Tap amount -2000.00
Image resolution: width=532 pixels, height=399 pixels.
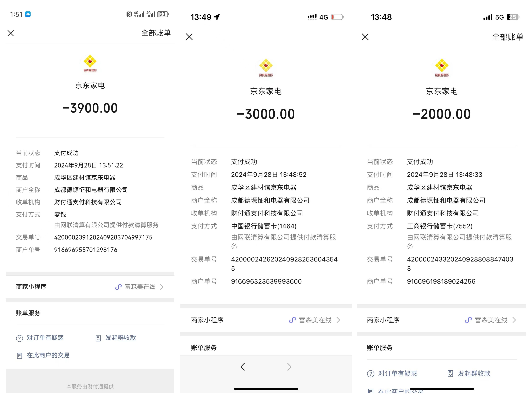442,114
